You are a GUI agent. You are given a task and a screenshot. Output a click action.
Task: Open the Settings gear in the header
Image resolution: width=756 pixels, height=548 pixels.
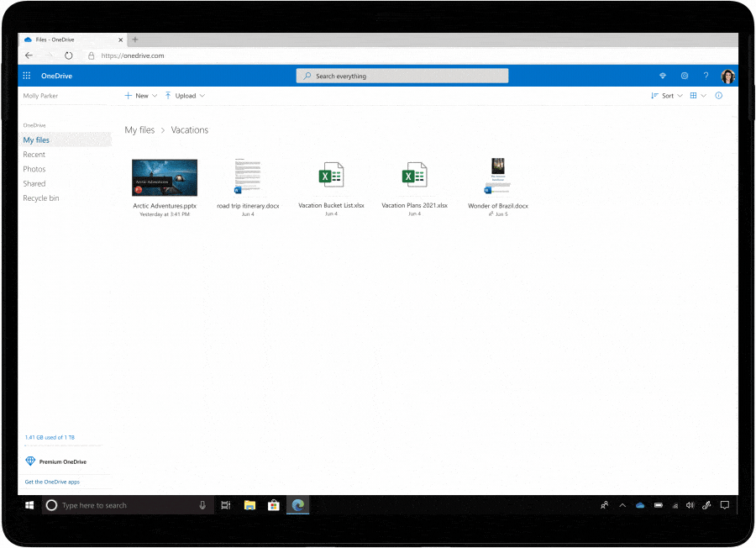coord(685,76)
